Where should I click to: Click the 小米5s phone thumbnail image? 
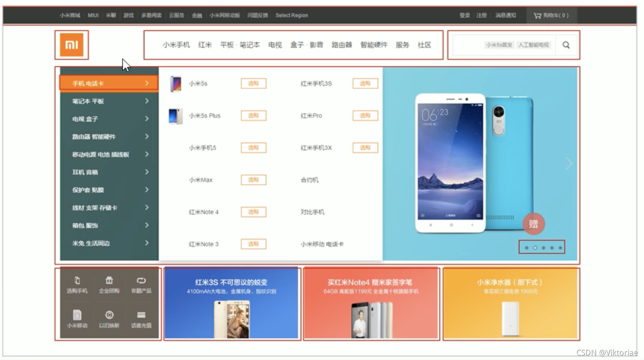(176, 84)
